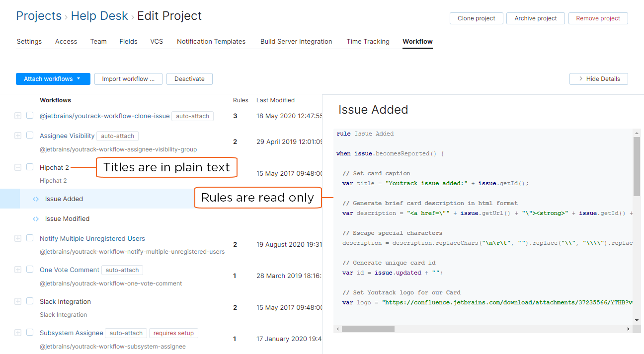This screenshot has width=644, height=354.
Task: Click the auto-attach badge on the clone-issue workflow
Action: point(193,116)
